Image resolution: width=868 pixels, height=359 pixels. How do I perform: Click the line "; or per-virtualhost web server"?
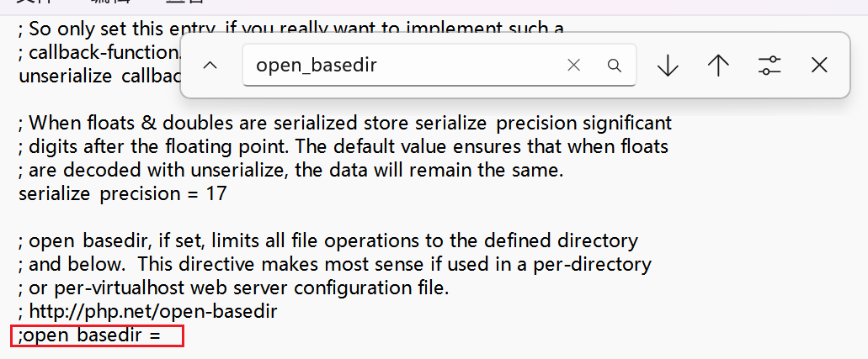233,288
